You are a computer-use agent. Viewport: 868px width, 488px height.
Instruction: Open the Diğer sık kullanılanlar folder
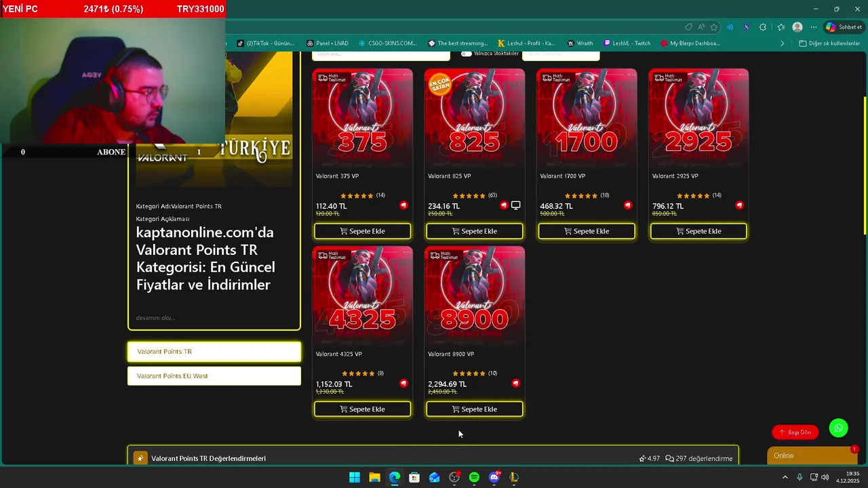click(829, 43)
